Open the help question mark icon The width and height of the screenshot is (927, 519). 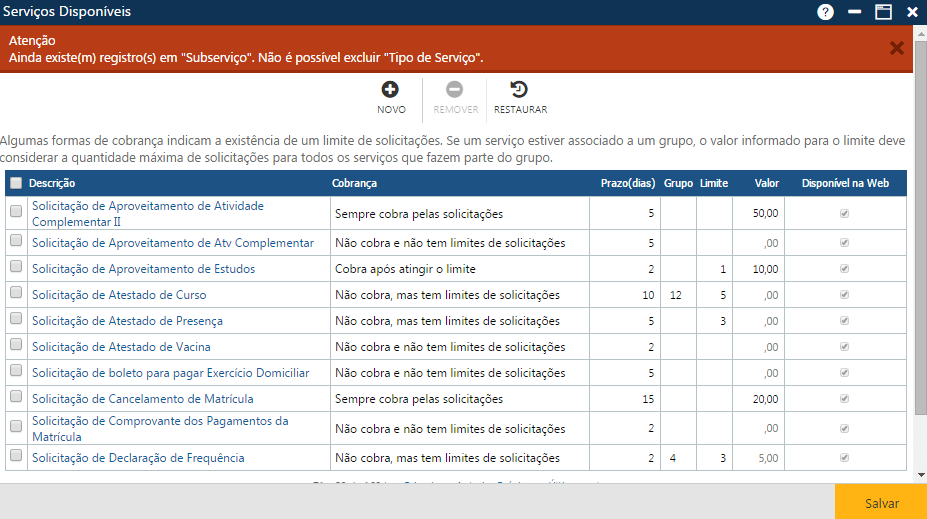point(825,12)
